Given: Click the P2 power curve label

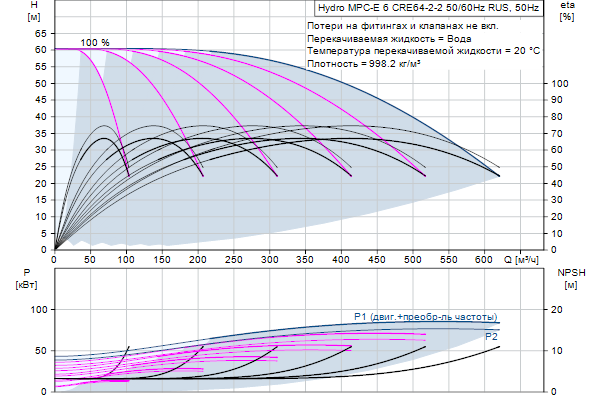Looking at the screenshot, I should coord(491,337).
